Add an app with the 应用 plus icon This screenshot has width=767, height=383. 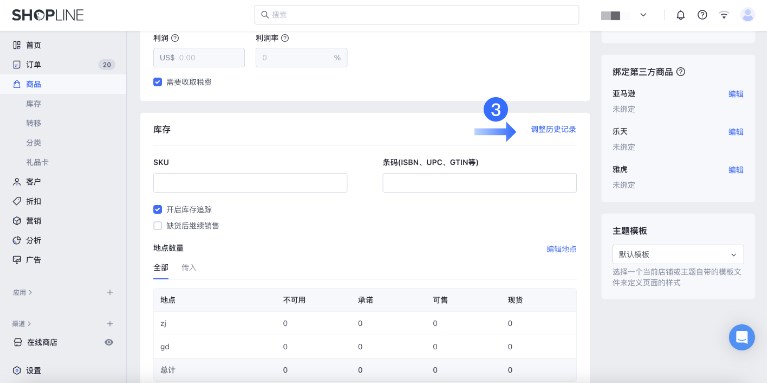[110, 293]
